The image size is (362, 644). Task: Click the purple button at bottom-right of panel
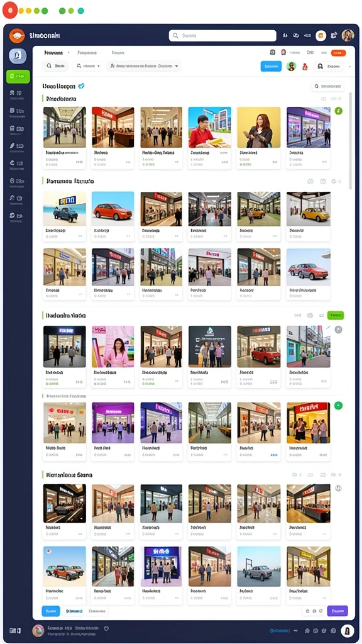pyautogui.click(x=337, y=611)
